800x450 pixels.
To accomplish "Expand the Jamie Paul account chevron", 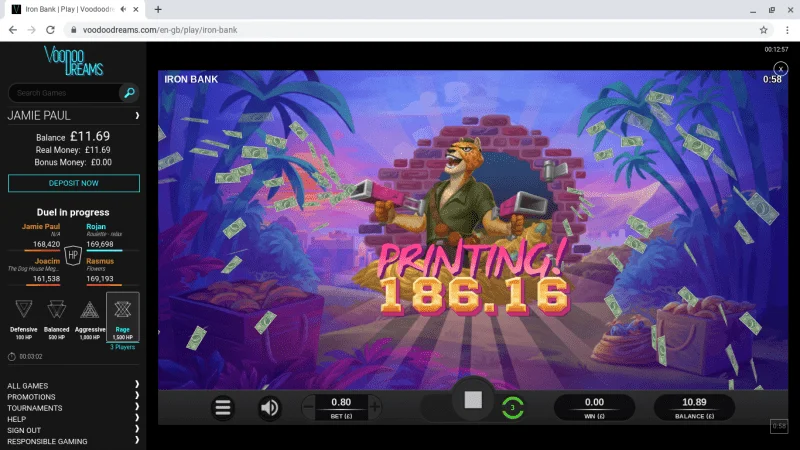I will tap(137, 116).
